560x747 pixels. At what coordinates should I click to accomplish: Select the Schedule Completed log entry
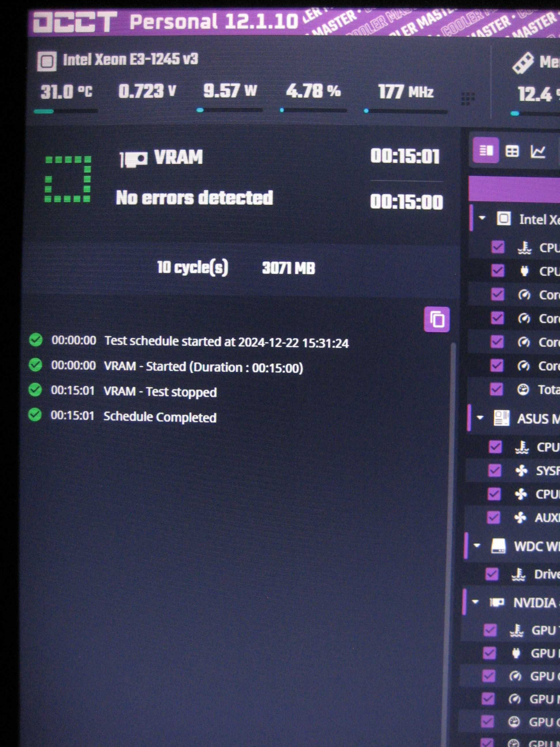pyautogui.click(x=160, y=417)
